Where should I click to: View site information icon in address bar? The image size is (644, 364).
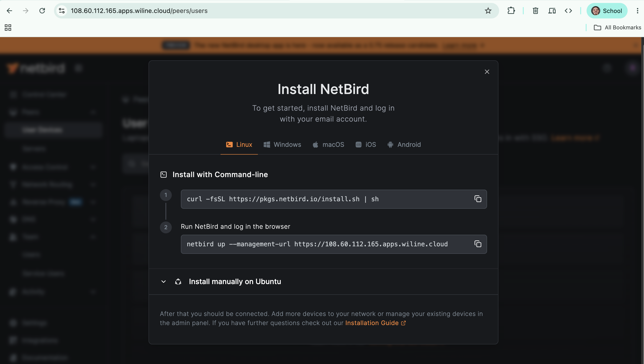click(62, 11)
